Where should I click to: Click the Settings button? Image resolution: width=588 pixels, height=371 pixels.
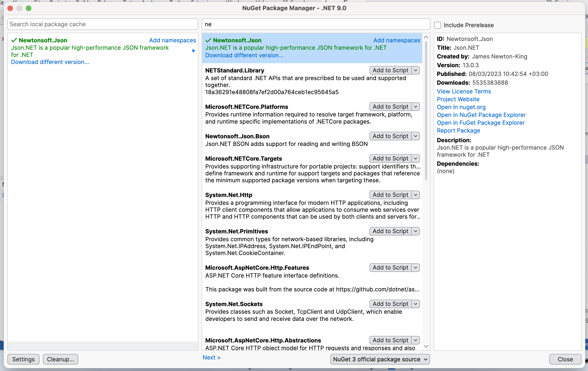point(24,359)
